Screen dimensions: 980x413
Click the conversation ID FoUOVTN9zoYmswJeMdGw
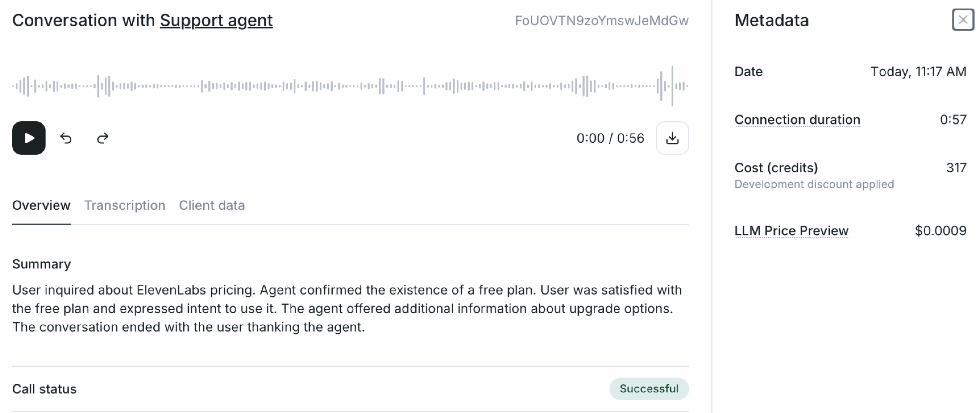[601, 21]
